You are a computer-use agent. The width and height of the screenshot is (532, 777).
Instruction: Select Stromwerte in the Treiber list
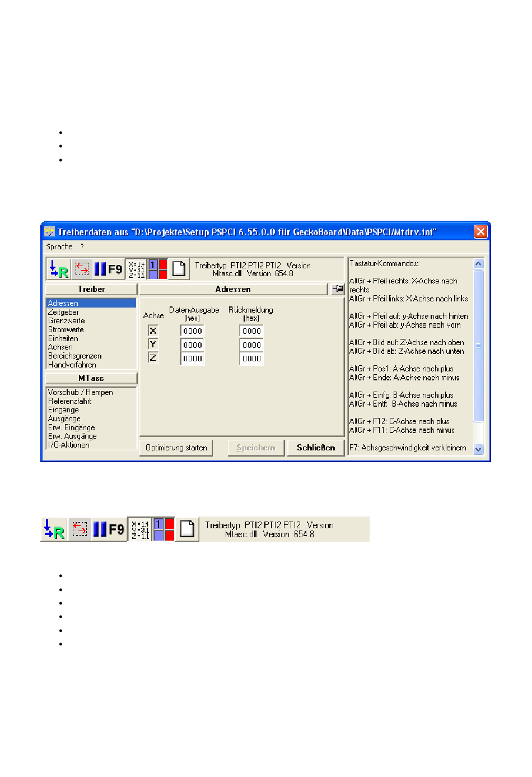click(x=91, y=329)
